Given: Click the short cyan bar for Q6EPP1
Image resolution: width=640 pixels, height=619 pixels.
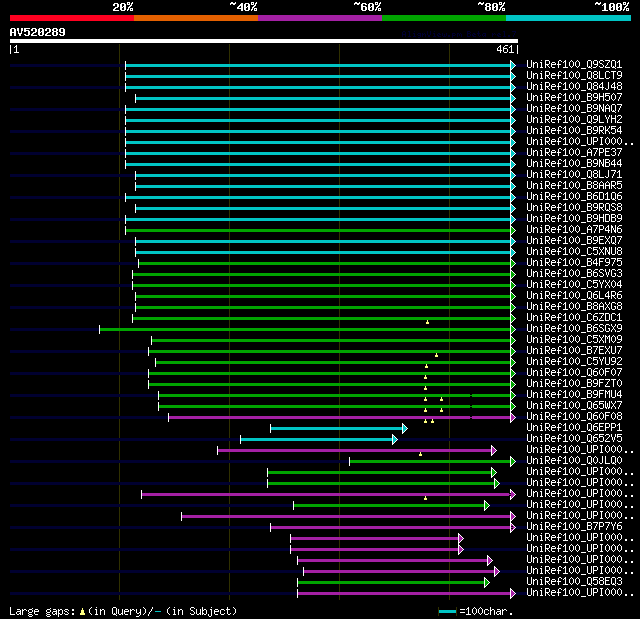Looking at the screenshot, I should pyautogui.click(x=336, y=429).
